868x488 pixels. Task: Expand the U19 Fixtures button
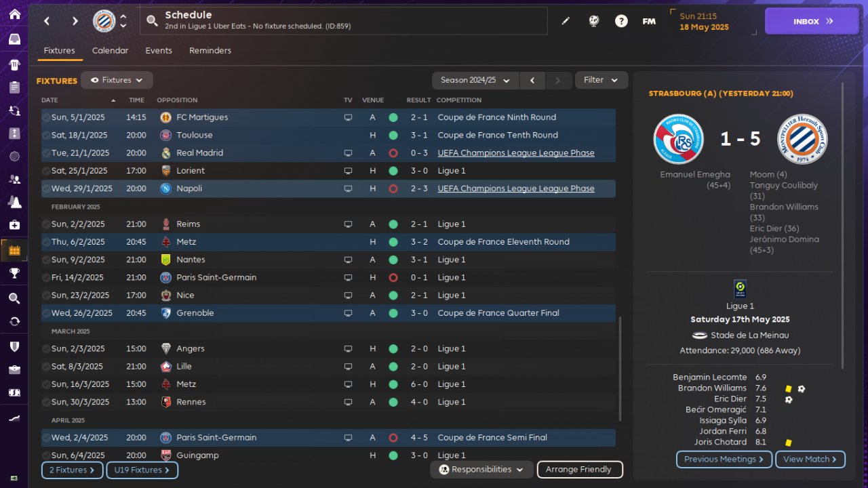pos(142,470)
